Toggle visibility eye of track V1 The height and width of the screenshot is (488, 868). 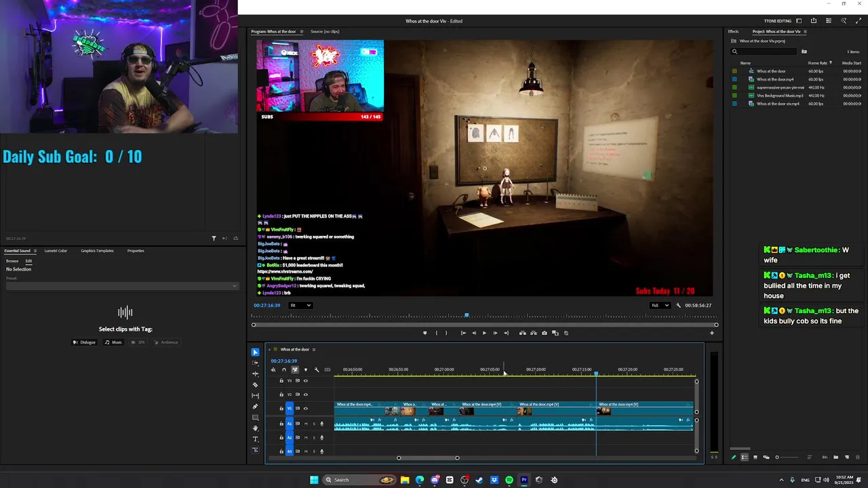coord(305,408)
